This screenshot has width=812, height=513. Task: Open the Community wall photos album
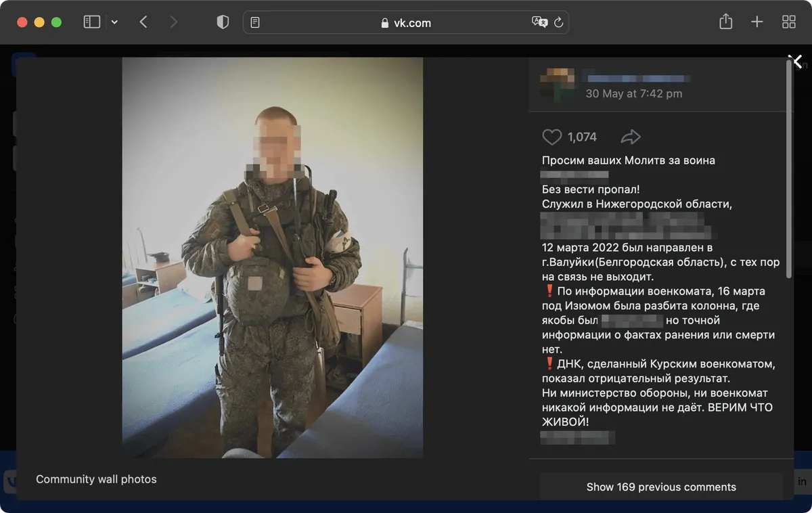click(96, 479)
